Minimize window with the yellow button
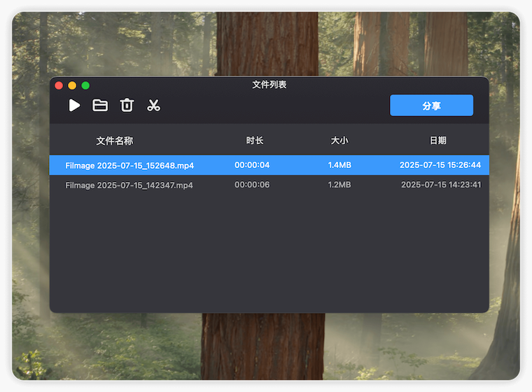 point(72,85)
